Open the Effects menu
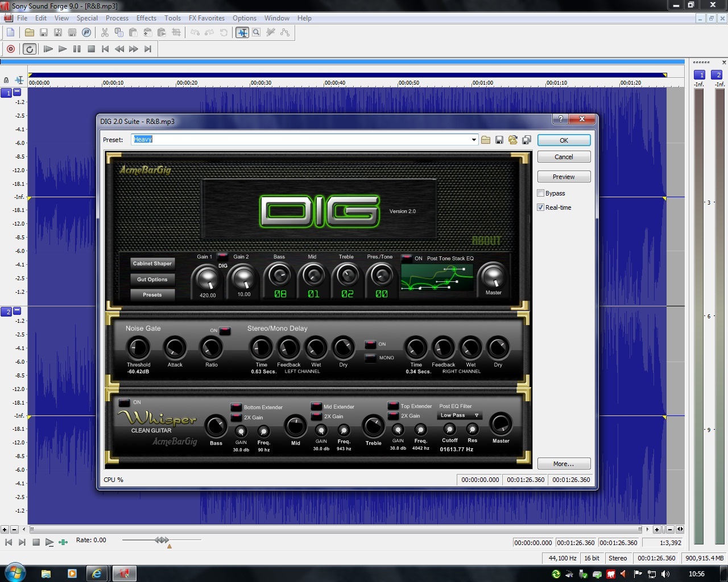728x582 pixels. (x=146, y=18)
